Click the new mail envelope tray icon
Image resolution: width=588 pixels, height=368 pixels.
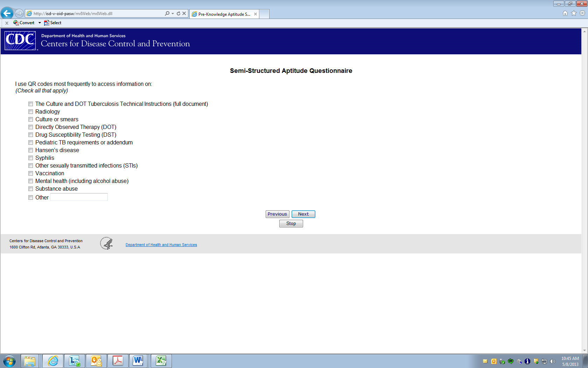pos(485,361)
